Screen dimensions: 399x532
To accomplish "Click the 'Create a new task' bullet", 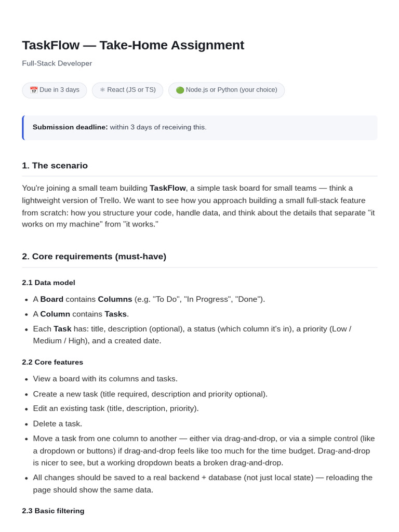I will pyautogui.click(x=150, y=394).
